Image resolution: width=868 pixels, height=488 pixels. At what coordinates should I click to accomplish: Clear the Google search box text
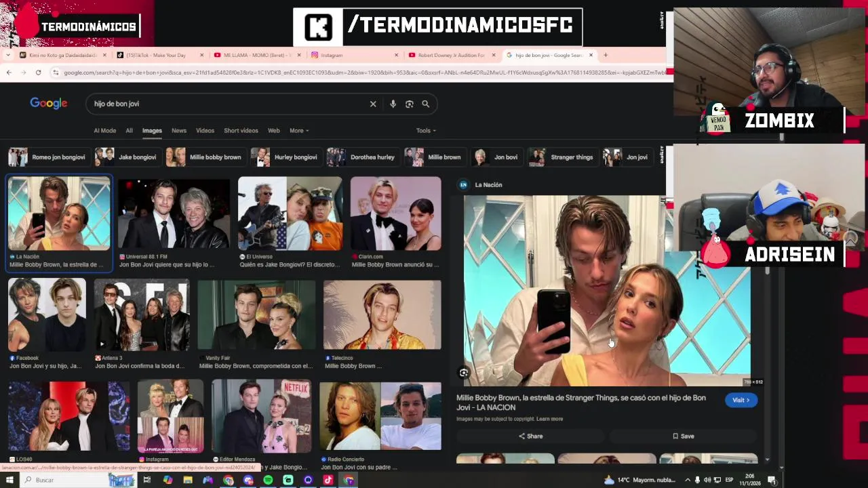pos(373,104)
